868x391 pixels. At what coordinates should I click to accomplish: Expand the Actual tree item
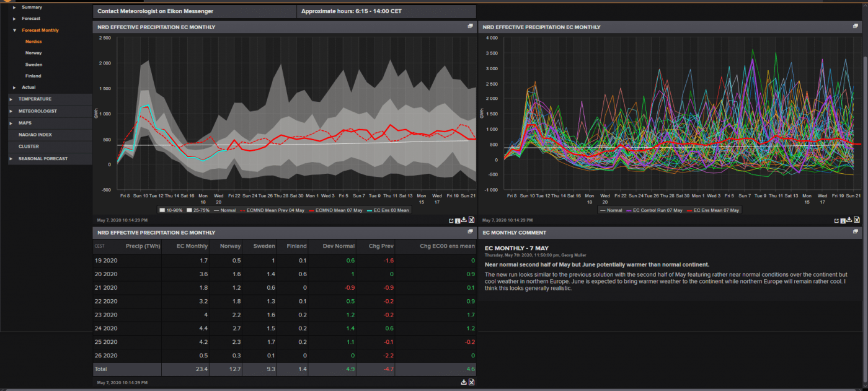(x=29, y=88)
